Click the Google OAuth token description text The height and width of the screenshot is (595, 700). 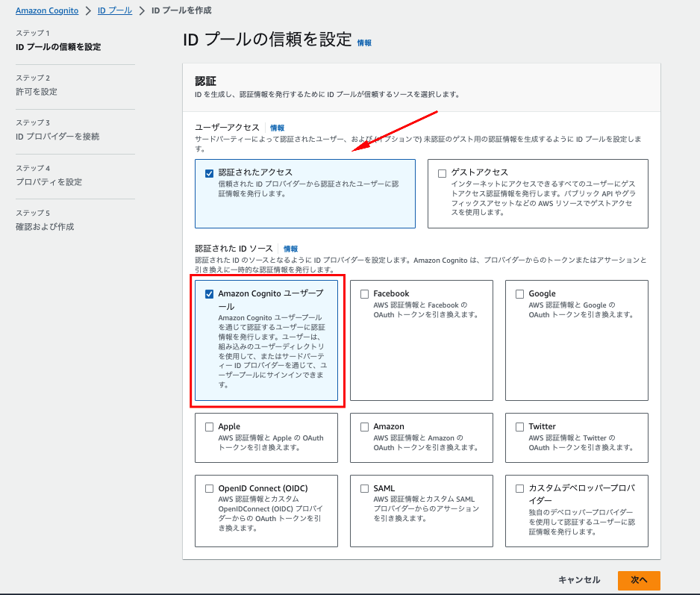(x=581, y=310)
